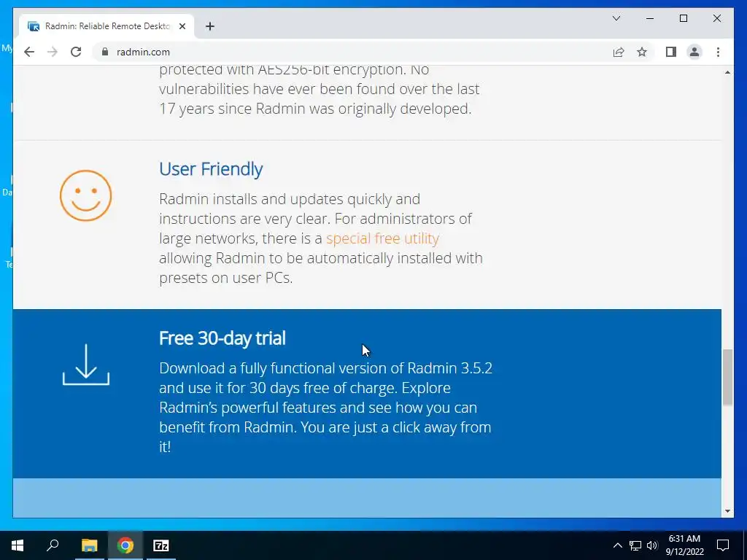Bookmark this page with the star icon
The image size is (747, 560).
pyautogui.click(x=642, y=52)
